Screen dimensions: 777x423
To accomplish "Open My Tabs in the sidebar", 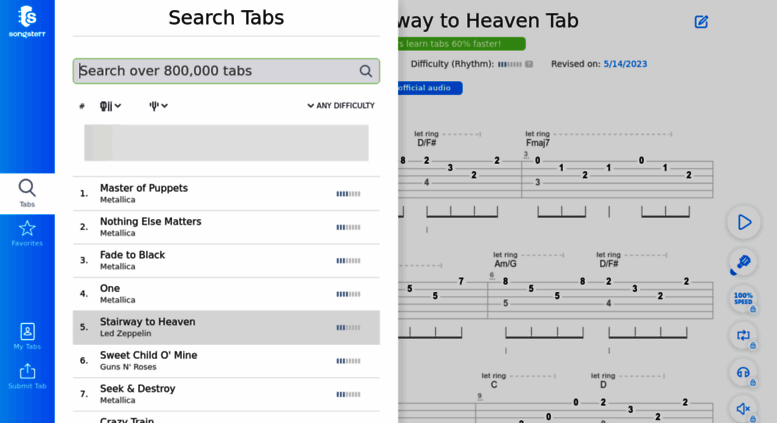I will tap(27, 336).
